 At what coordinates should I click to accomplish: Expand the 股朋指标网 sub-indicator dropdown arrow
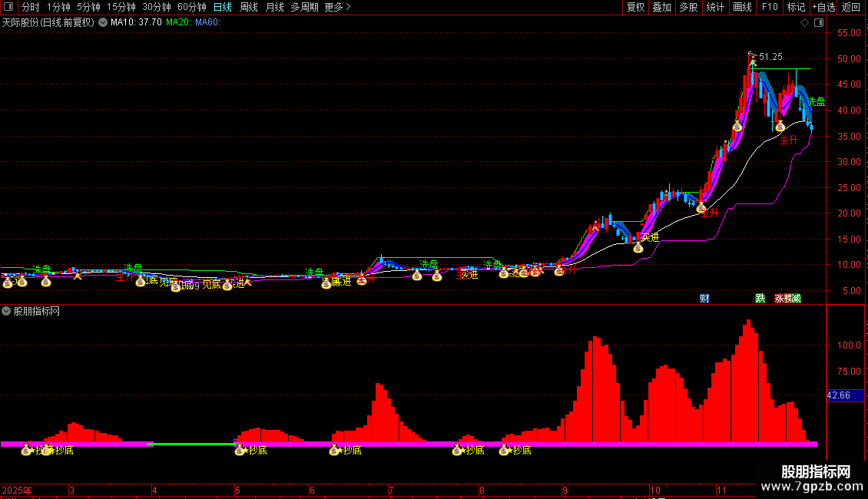click(6, 311)
